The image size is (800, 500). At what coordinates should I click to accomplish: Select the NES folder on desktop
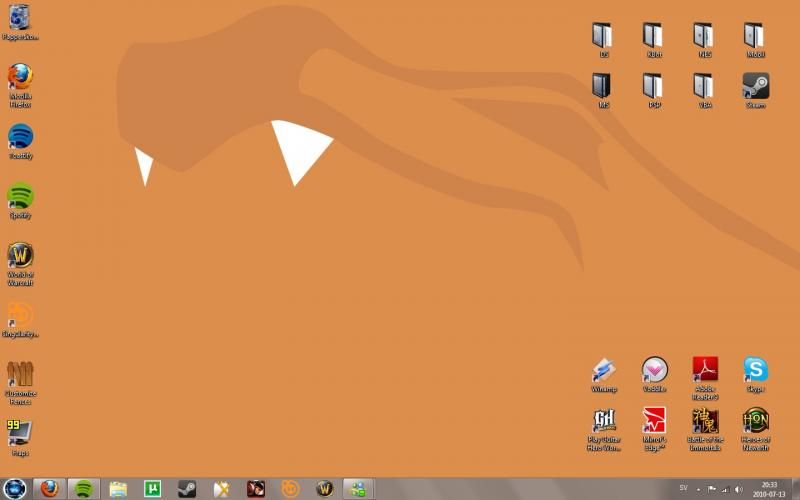(x=705, y=36)
